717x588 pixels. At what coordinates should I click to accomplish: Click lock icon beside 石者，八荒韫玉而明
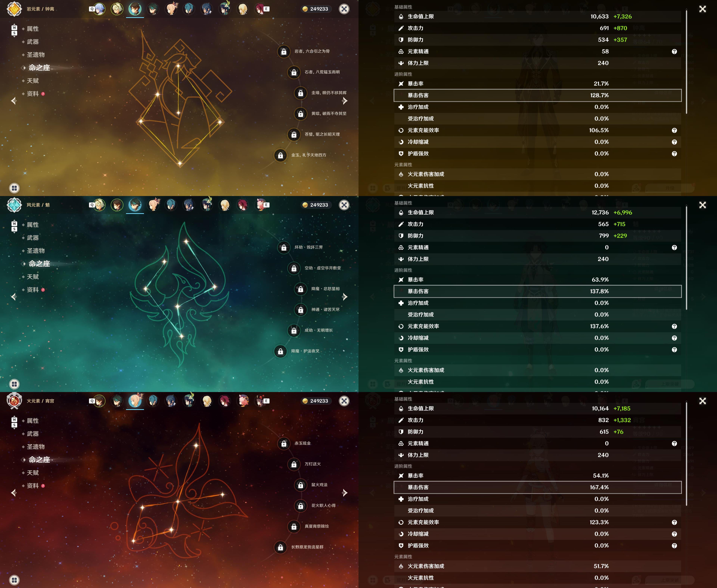(294, 72)
